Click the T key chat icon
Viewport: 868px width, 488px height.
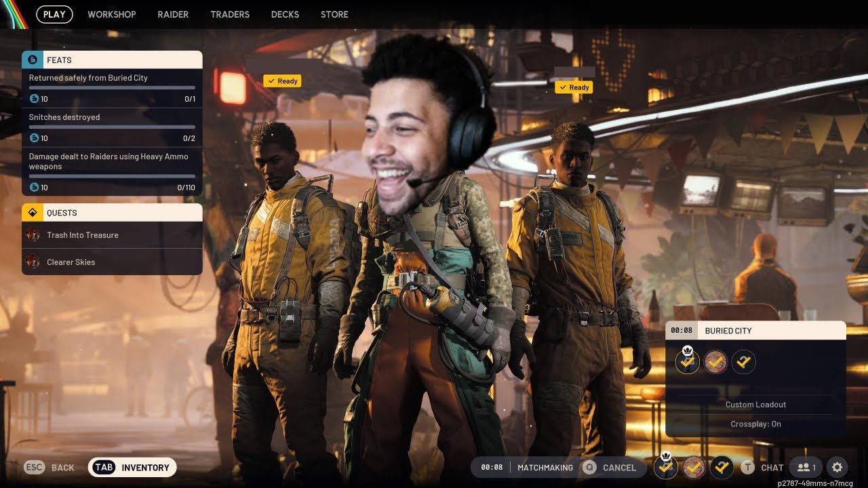[x=747, y=467]
